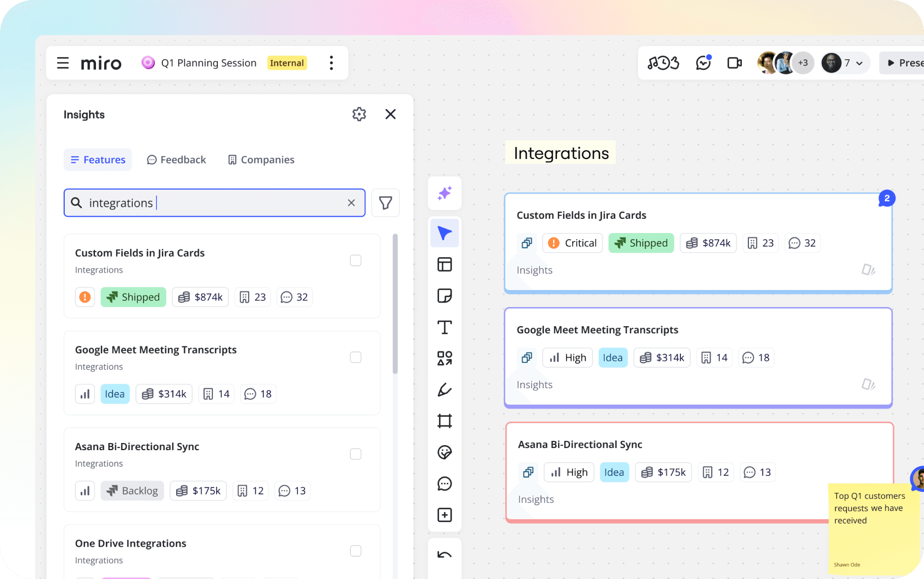Click the 32 comments chip in list
This screenshot has height=579, width=924.
point(295,297)
